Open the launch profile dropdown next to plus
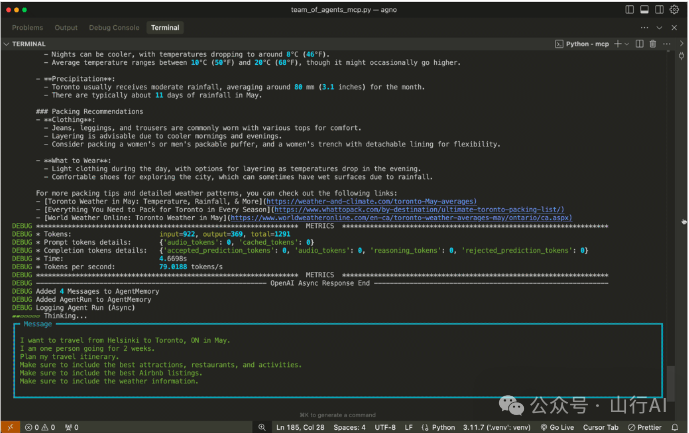The width and height of the screenshot is (689, 433). tap(626, 44)
